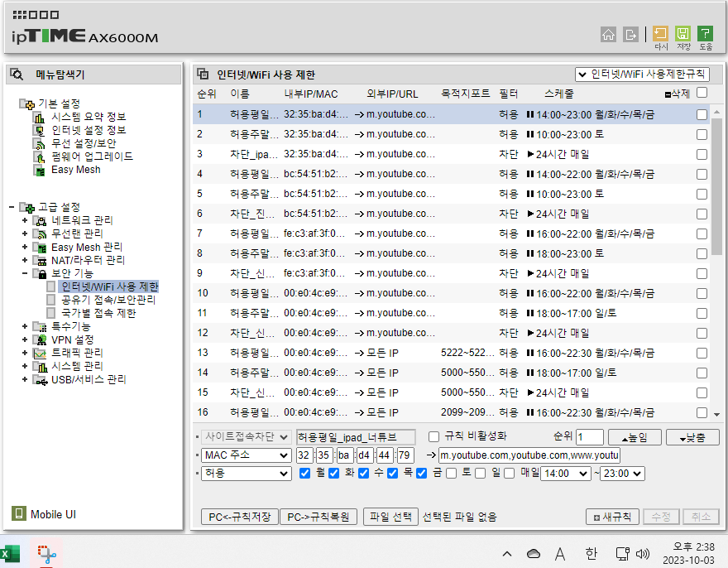Open the 인터넷/WiFi 사용제한규칙 dropdown

pyautogui.click(x=642, y=75)
